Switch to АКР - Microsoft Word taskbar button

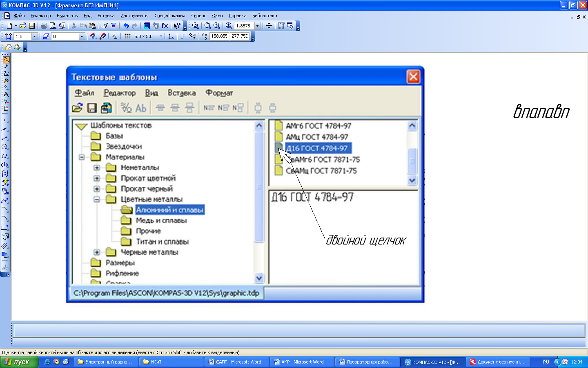pyautogui.click(x=301, y=362)
